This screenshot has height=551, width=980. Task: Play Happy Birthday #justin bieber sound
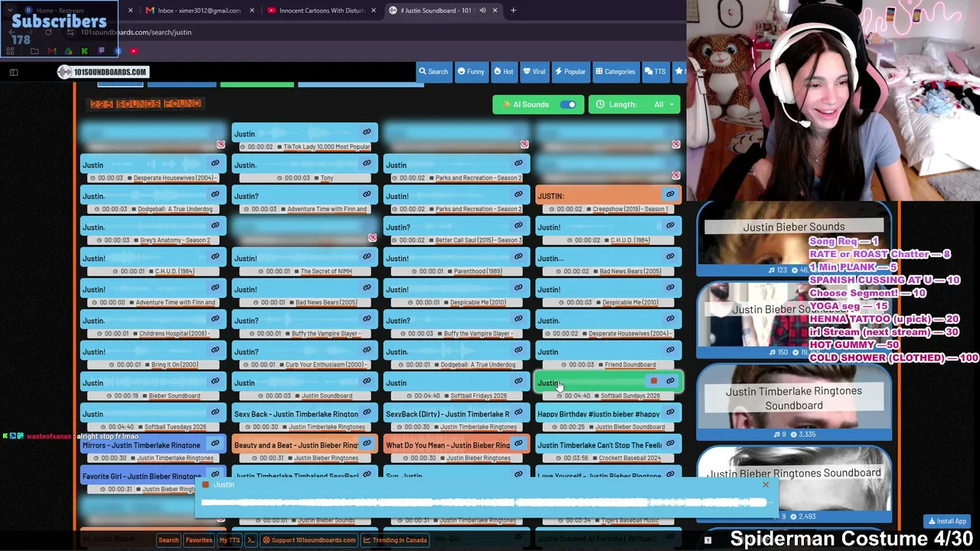[598, 414]
